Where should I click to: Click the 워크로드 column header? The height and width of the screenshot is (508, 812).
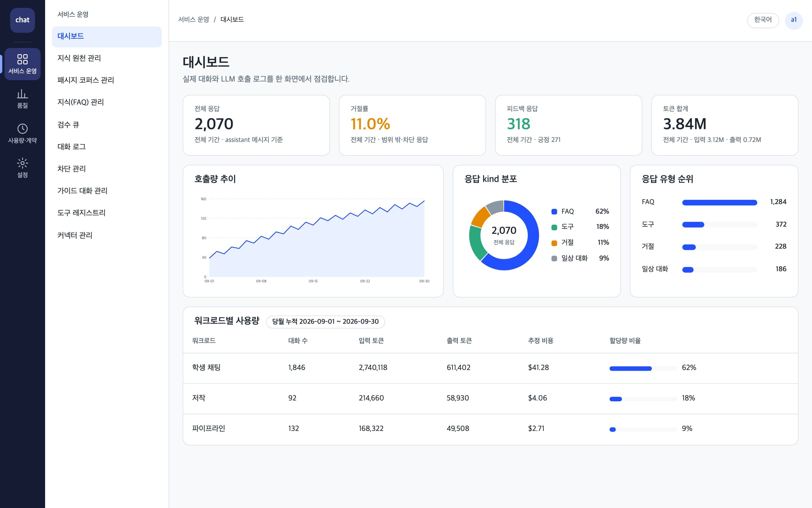click(x=204, y=341)
